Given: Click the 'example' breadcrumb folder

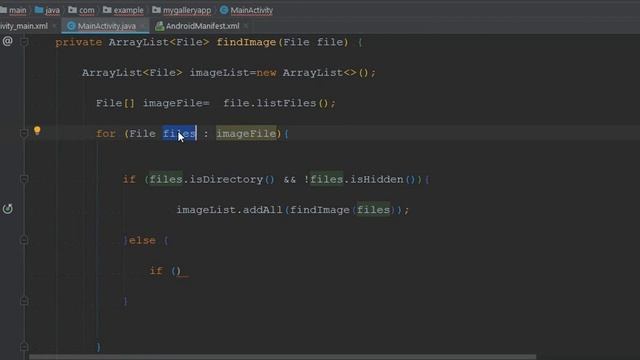Looking at the screenshot, I should tap(123, 10).
